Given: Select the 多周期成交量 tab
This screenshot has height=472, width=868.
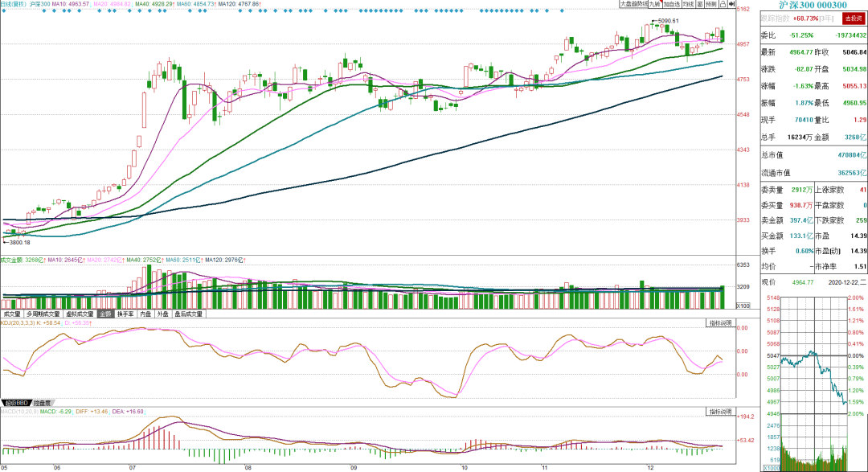Looking at the screenshot, I should click(x=43, y=314).
